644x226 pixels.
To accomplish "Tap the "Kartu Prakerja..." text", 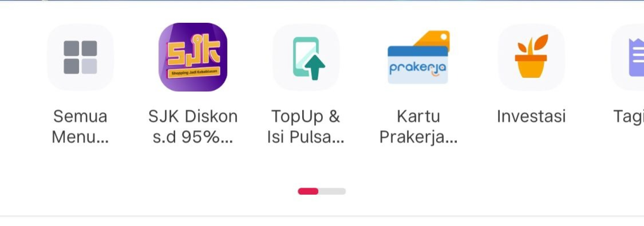I will click(418, 127).
